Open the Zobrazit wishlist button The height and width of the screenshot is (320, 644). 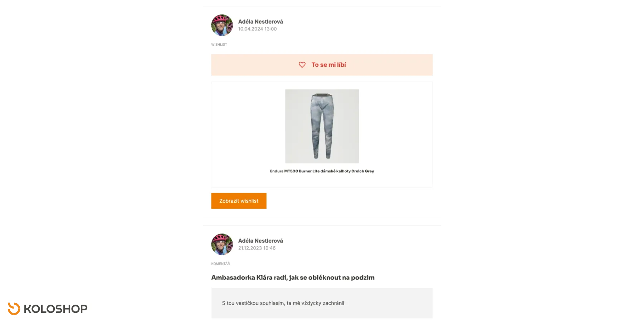point(239,201)
